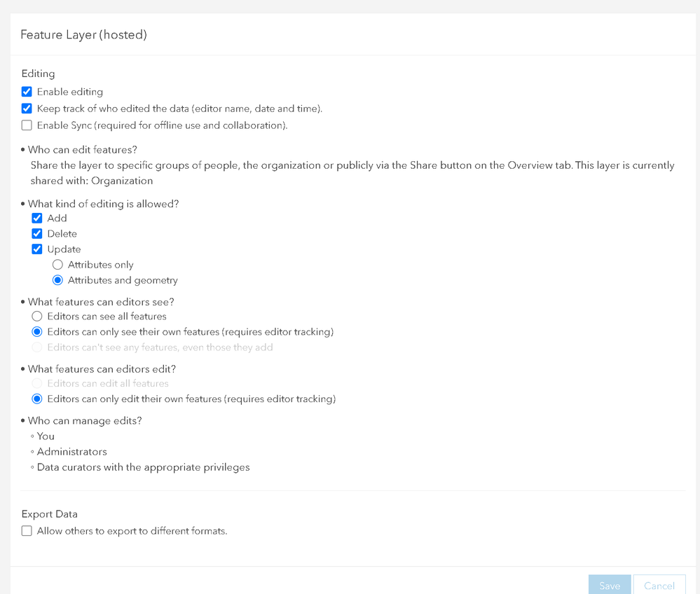The height and width of the screenshot is (594, 700).
Task: Cancel the feature layer settings
Action: (659, 586)
